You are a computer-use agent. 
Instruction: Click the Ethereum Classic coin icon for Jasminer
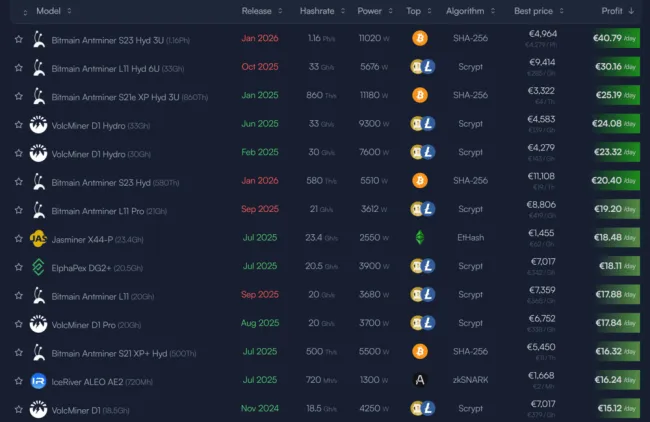(420, 238)
